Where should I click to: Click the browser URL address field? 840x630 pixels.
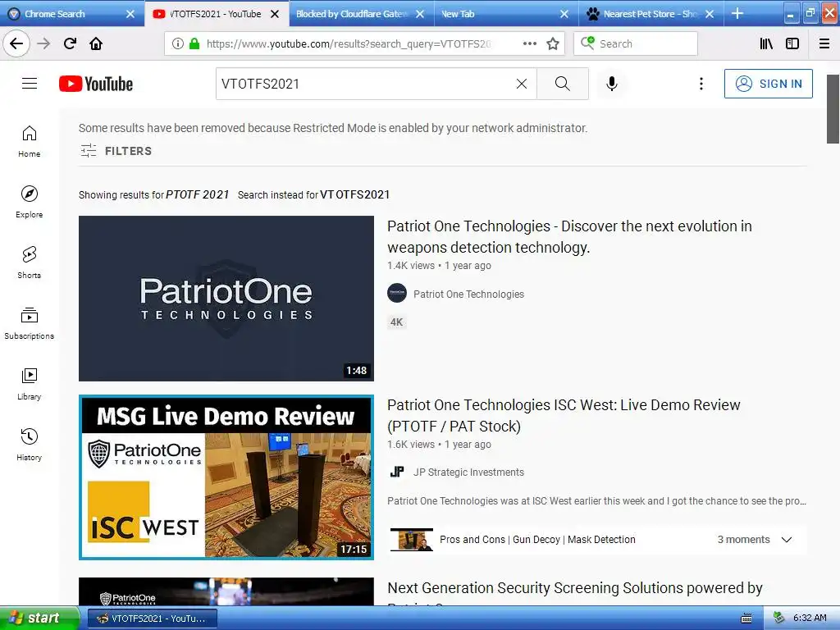pos(348,43)
